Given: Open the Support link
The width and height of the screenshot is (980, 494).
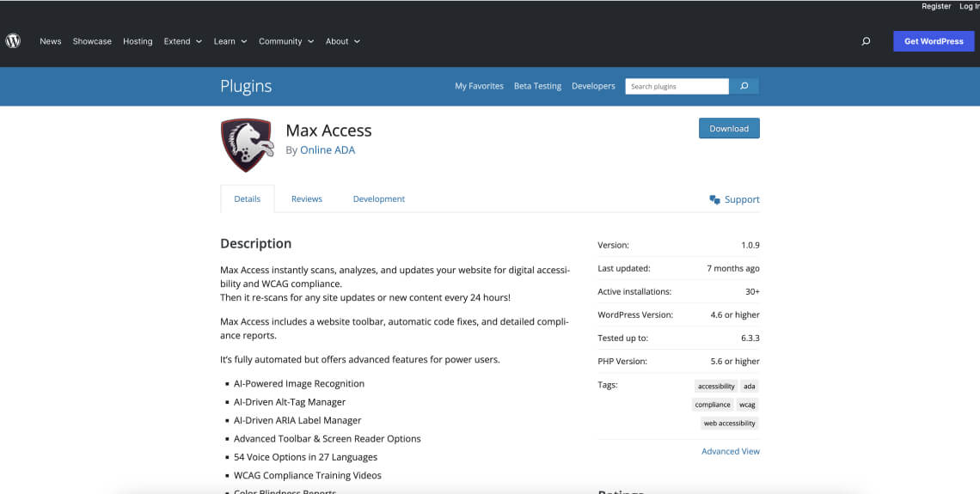Looking at the screenshot, I should (734, 199).
